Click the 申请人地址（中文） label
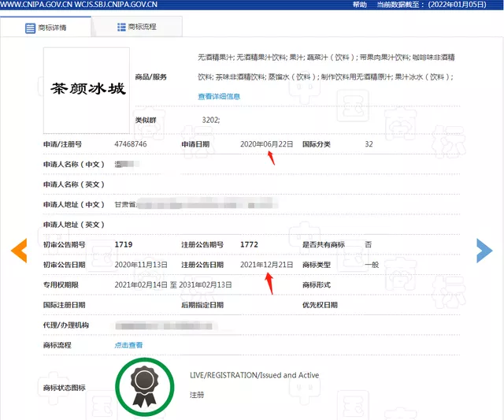The height and width of the screenshot is (420, 504). (74, 205)
